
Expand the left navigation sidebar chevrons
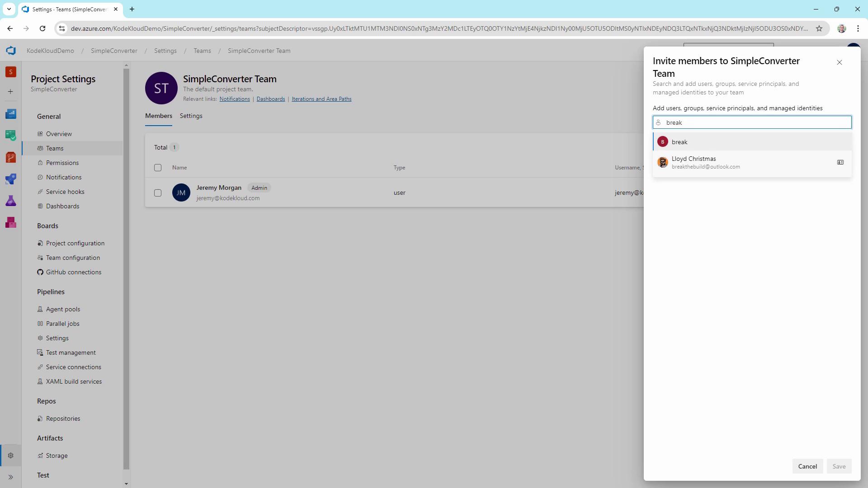point(11,477)
